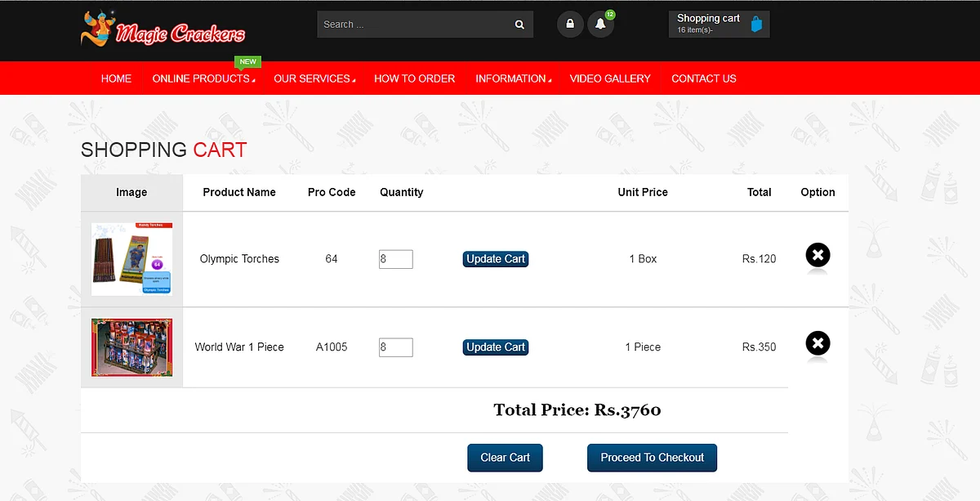980x501 pixels.
Task: Click pro code 64
Action: coord(332,259)
